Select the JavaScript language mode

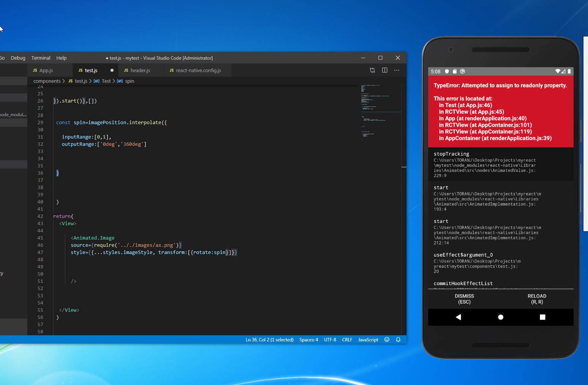tap(368, 340)
